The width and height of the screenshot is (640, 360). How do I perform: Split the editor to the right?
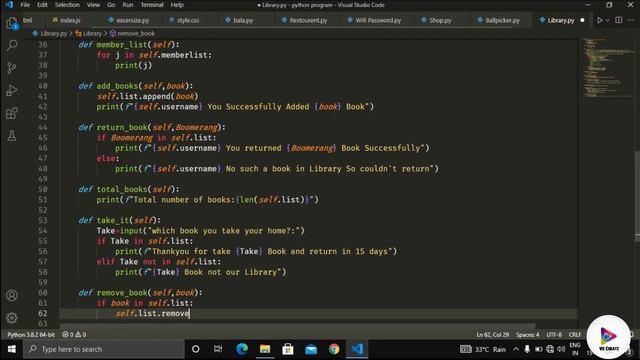coord(619,20)
